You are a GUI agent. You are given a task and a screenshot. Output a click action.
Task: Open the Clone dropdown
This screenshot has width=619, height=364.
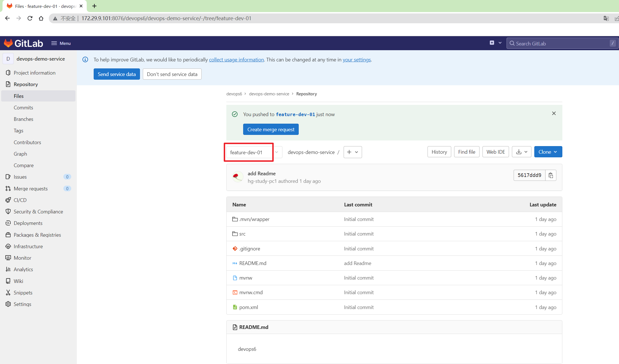click(x=548, y=152)
